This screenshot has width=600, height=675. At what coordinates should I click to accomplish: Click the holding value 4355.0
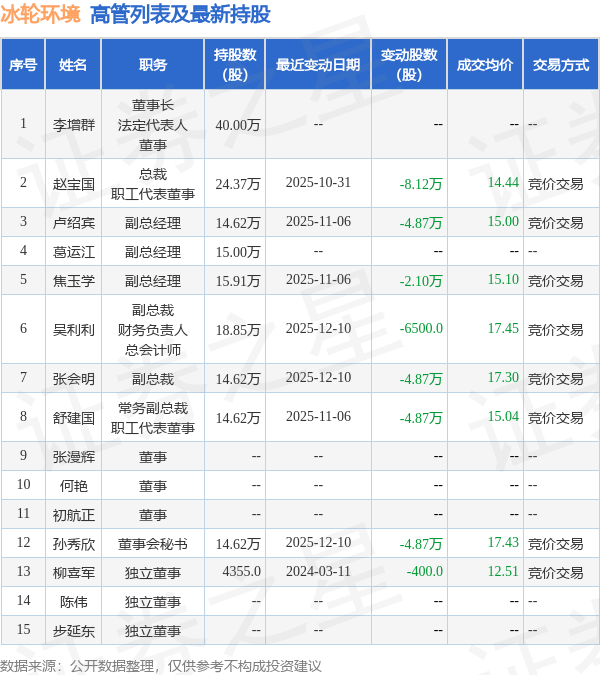tap(241, 571)
